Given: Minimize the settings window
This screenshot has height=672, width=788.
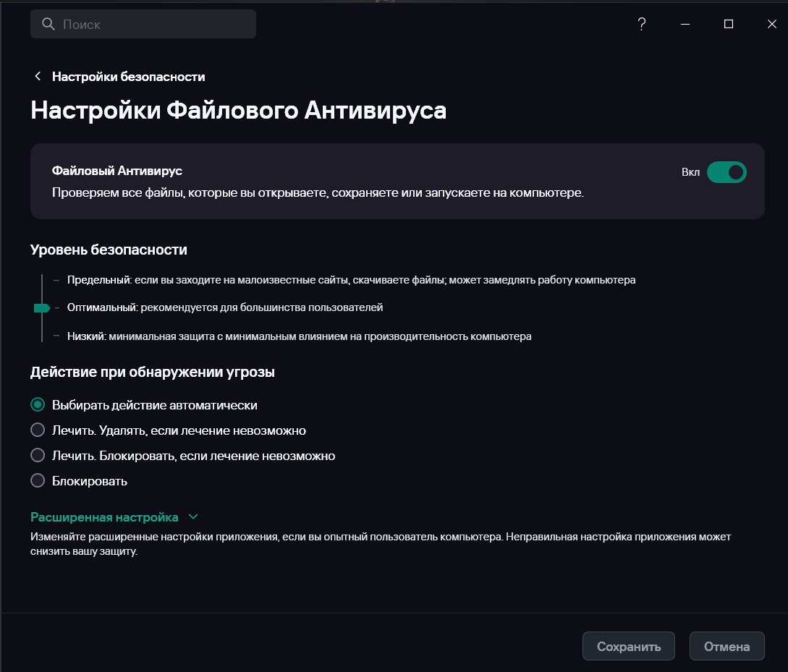Looking at the screenshot, I should [685, 24].
